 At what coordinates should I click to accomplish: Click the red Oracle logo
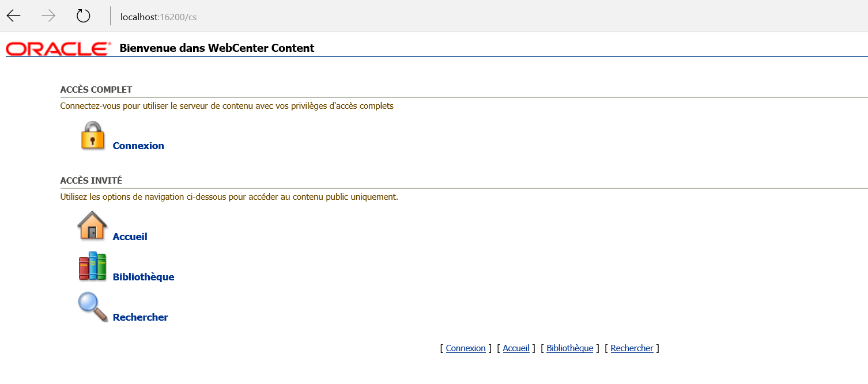[x=58, y=49]
